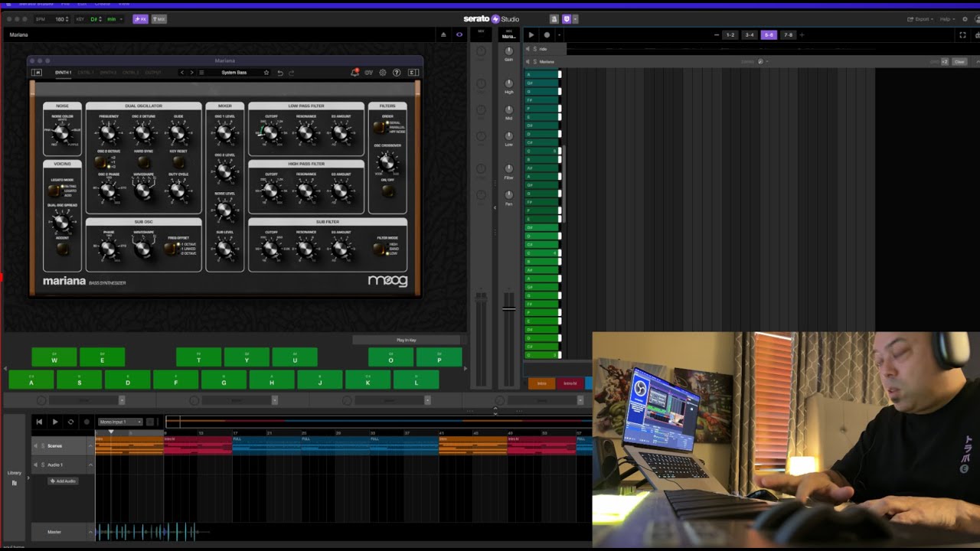The width and height of the screenshot is (980, 551).
Task: Open the Export menu
Action: (x=921, y=19)
